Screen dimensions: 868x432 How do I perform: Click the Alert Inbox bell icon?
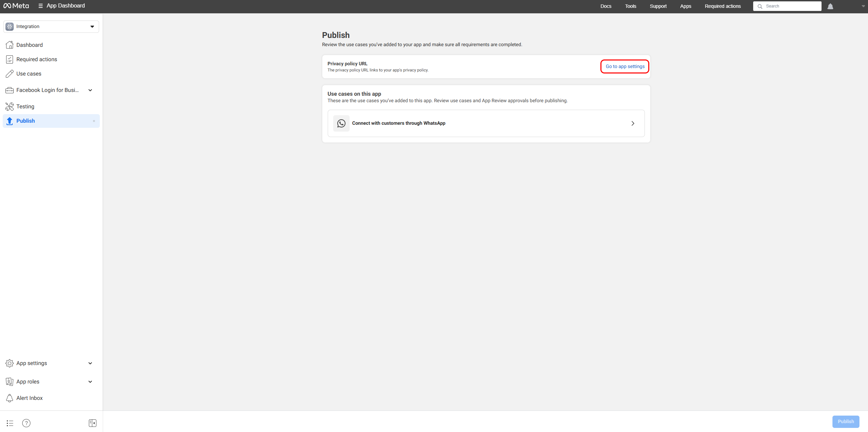[x=10, y=398]
